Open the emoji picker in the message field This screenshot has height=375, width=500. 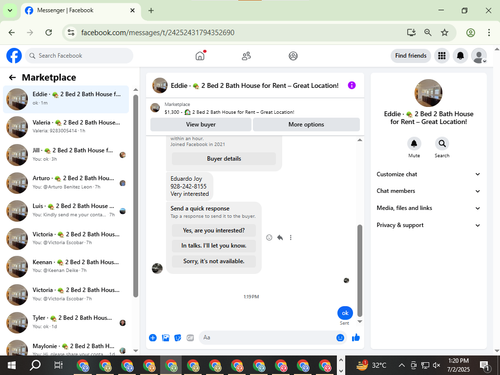tap(340, 338)
